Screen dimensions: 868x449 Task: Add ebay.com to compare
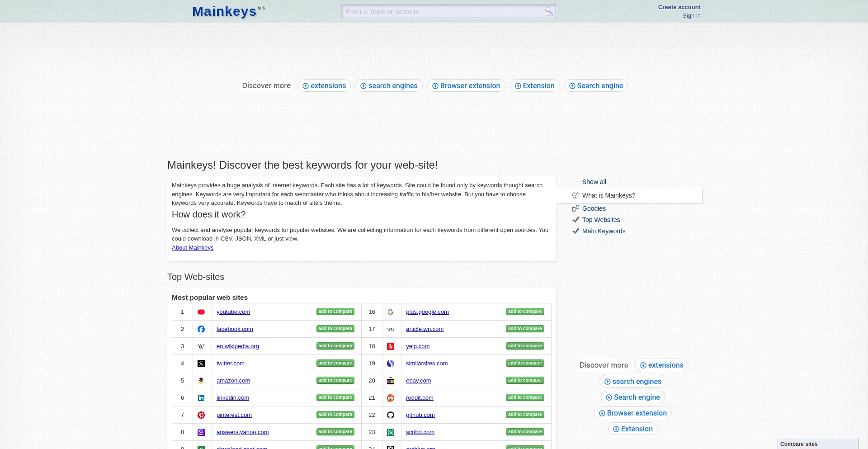click(525, 380)
